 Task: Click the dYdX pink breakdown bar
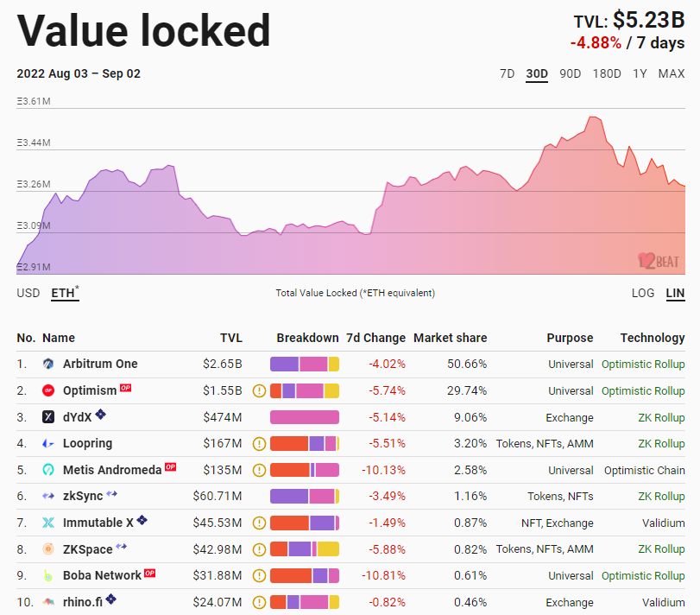point(305,417)
